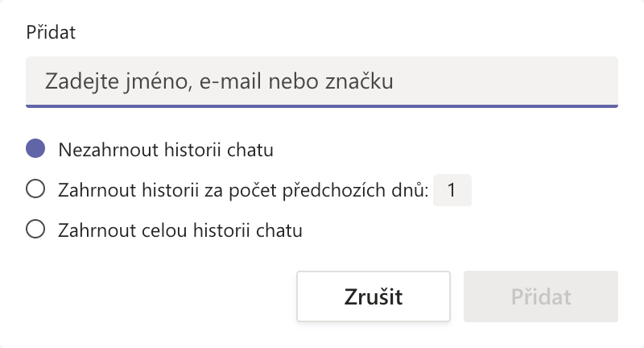644x348 pixels.
Task: Cancel the dialog with Zrušit
Action: (x=373, y=296)
